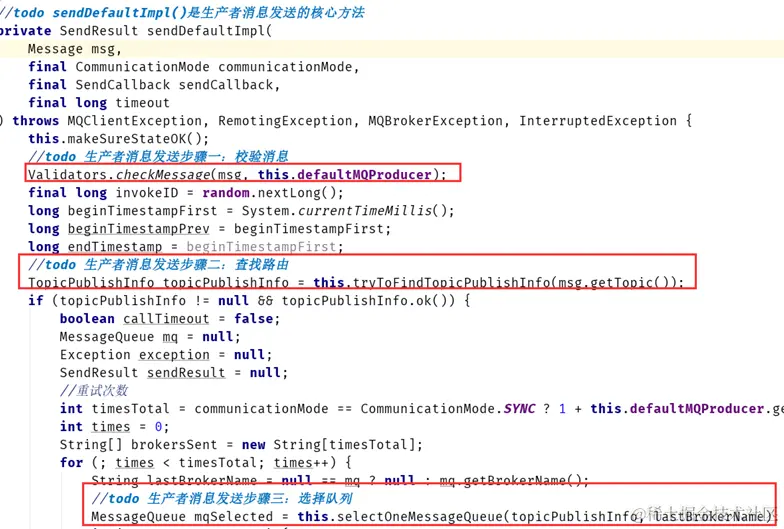Click the callTimeout variable name
The width and height of the screenshot is (784, 529).
tap(166, 318)
